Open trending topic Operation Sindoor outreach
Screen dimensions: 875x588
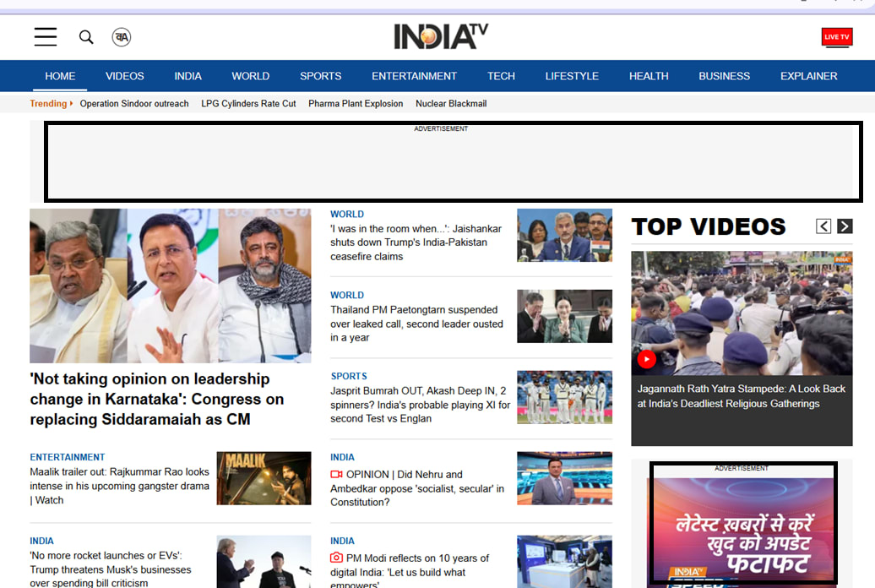click(134, 103)
